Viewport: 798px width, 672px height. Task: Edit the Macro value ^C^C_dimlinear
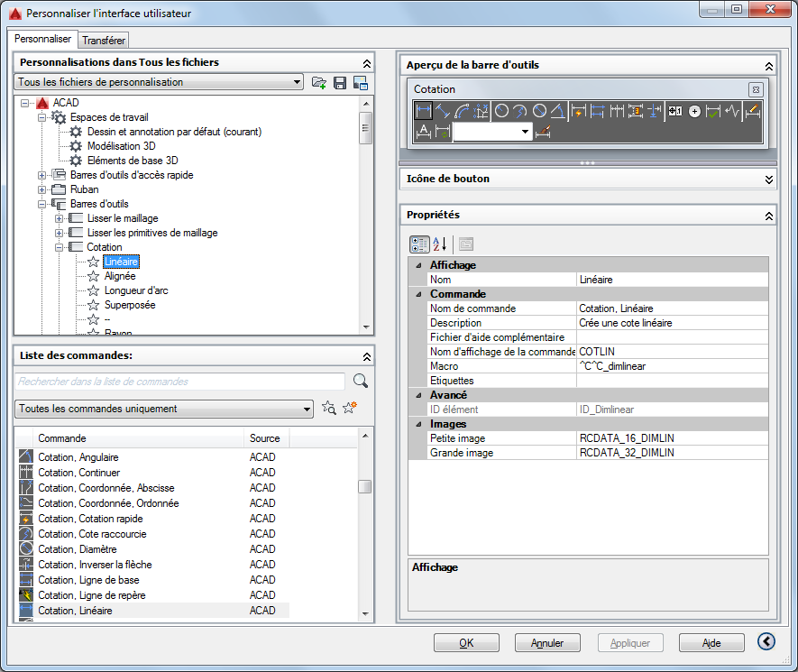point(673,366)
